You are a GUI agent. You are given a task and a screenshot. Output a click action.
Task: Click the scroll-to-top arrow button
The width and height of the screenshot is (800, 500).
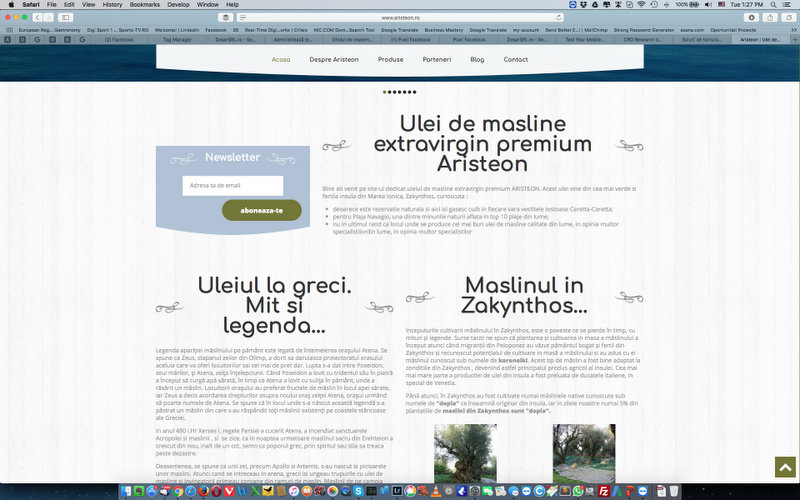click(x=784, y=466)
